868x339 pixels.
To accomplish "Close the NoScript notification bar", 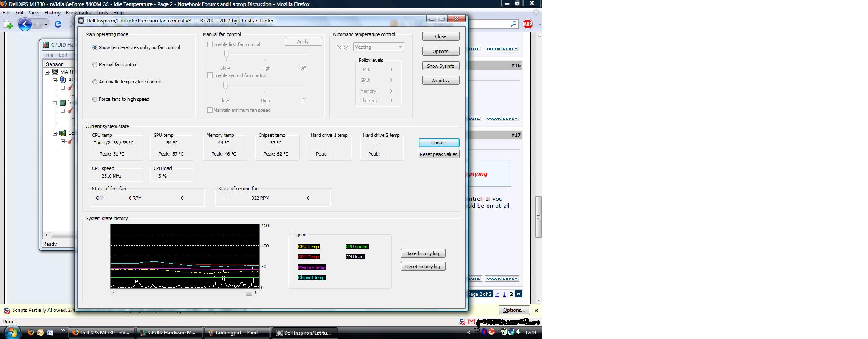I will 536,311.
